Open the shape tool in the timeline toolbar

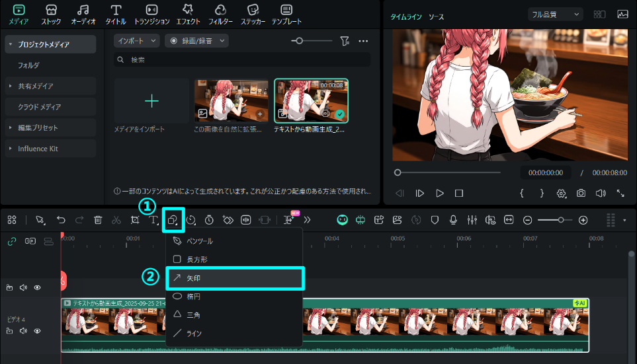tap(173, 220)
